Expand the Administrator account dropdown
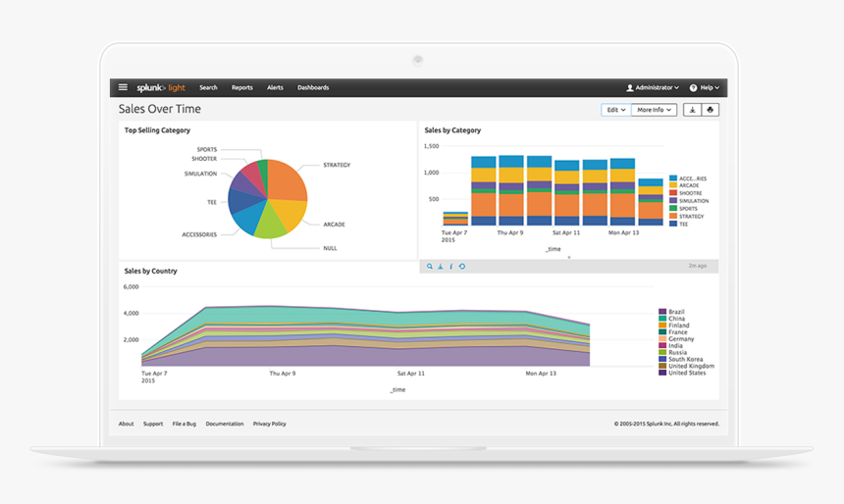This screenshot has height=504, width=844. pyautogui.click(x=653, y=87)
